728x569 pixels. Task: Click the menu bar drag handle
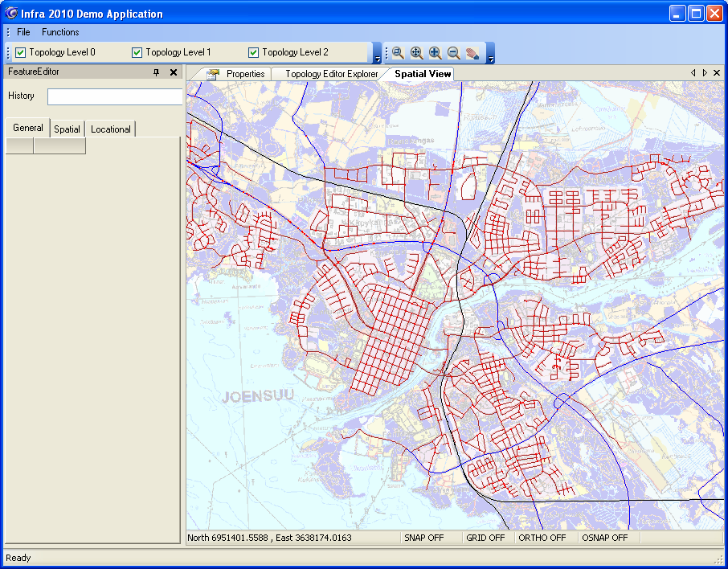click(x=8, y=32)
